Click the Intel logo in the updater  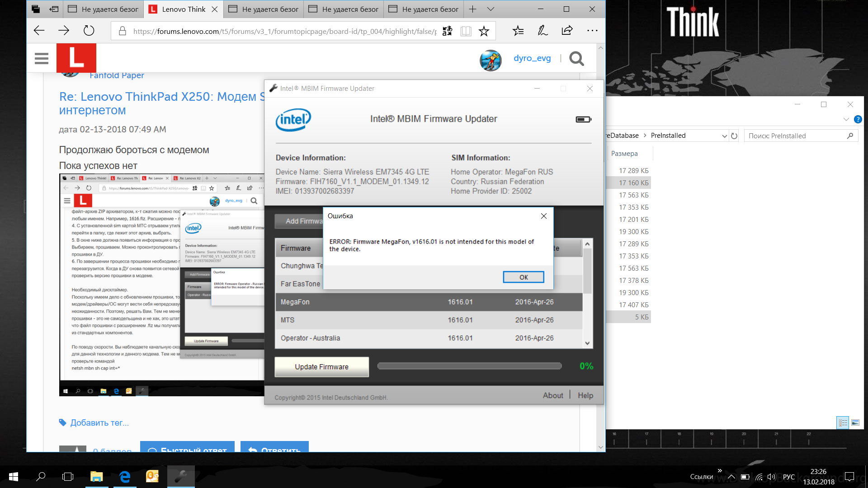[x=293, y=120]
